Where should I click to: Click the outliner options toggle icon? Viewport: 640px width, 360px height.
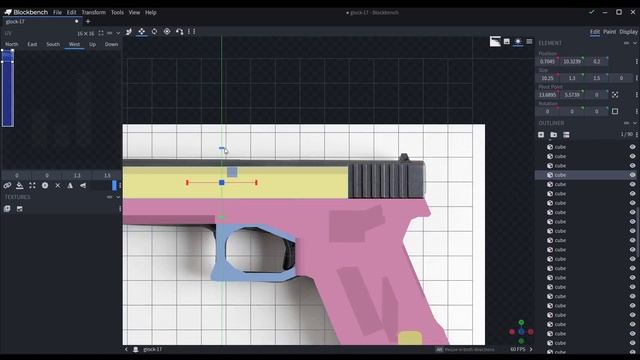(566, 135)
